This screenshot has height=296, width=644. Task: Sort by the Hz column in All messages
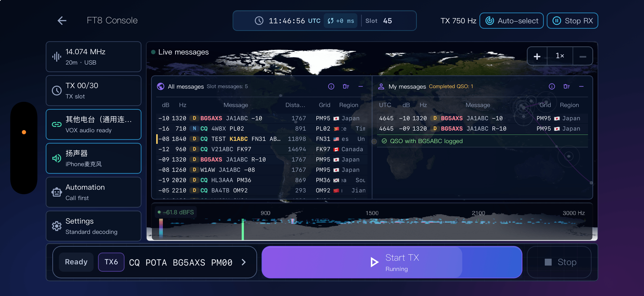coord(182,105)
